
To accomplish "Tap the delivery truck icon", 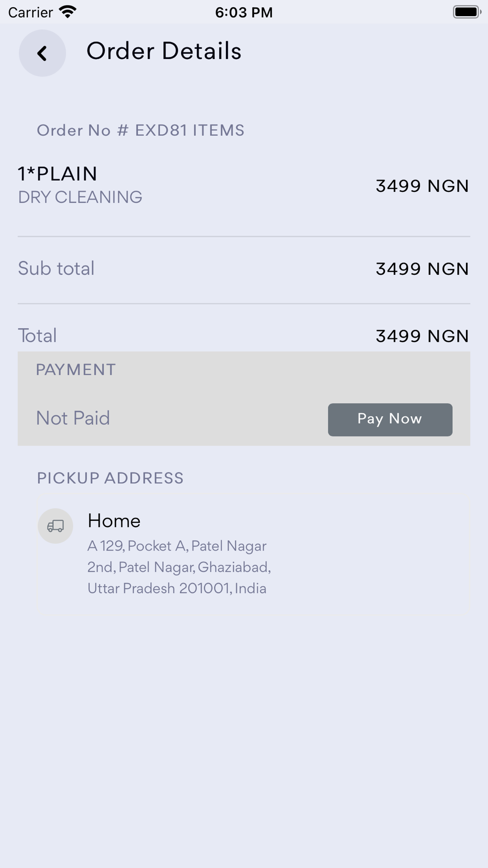I will point(56,526).
